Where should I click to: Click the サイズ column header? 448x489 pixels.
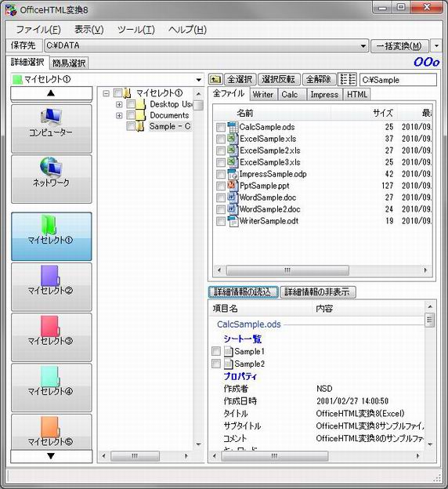pyautogui.click(x=364, y=113)
